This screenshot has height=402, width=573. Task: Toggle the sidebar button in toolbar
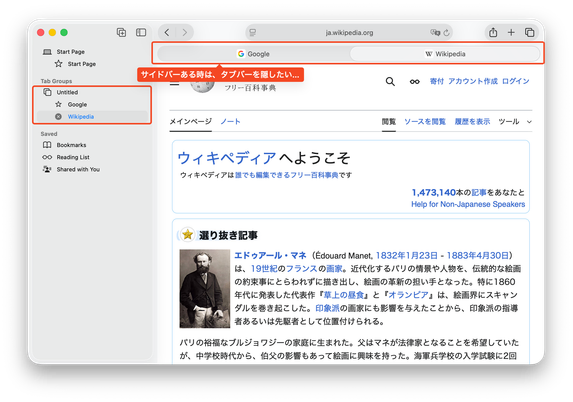[141, 32]
